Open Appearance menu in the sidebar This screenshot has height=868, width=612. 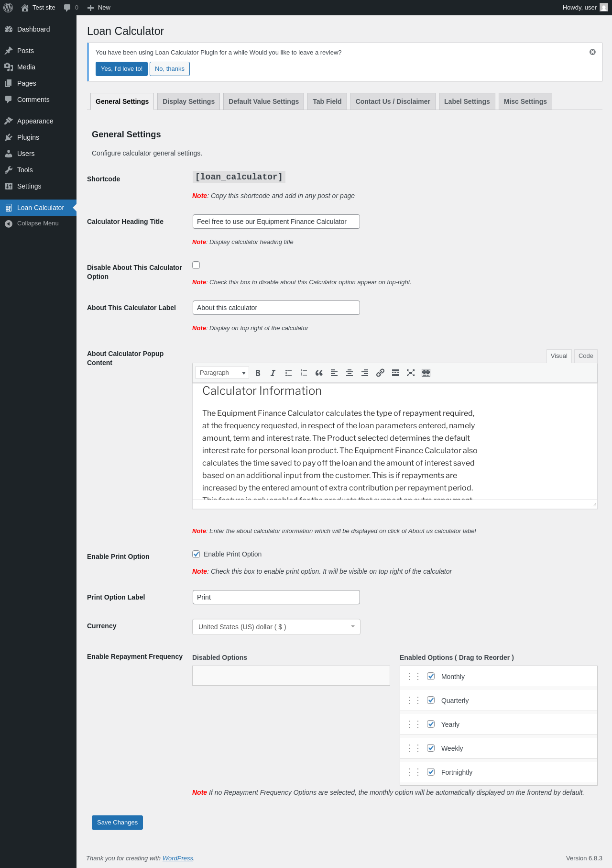(x=38, y=121)
